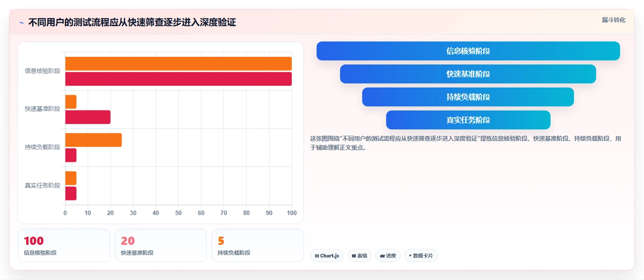Click the orange bar for 持续负载阶段
644x280 pixels.
tap(93, 140)
